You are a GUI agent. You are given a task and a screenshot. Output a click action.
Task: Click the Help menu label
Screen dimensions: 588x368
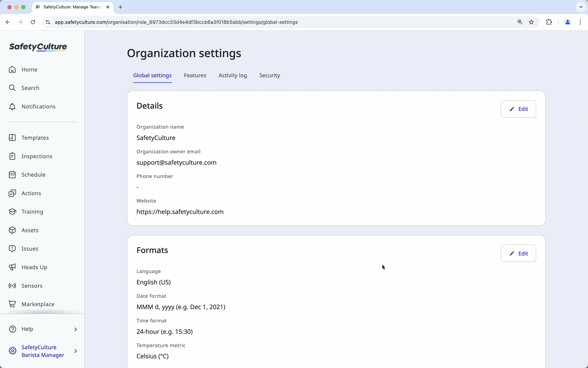click(x=27, y=329)
